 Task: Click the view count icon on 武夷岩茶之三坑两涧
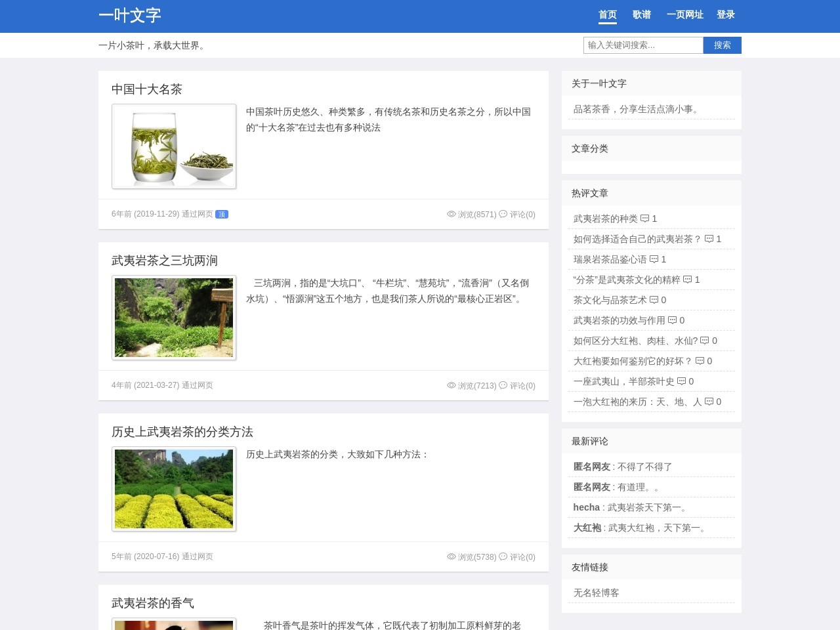(451, 385)
